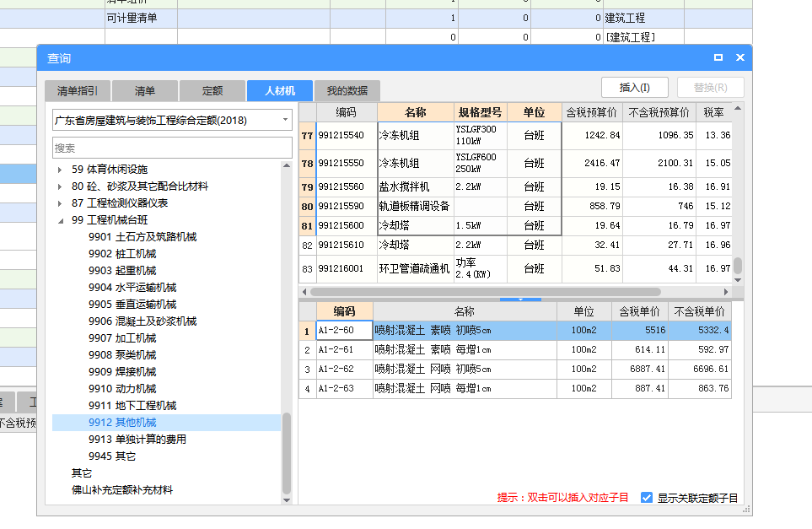Select 9911 地下工程机械 in tree

132,405
